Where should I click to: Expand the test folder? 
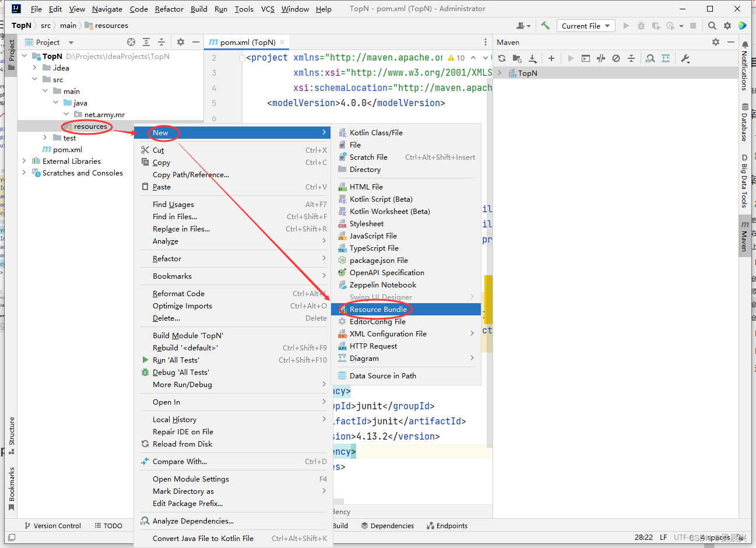click(45, 138)
